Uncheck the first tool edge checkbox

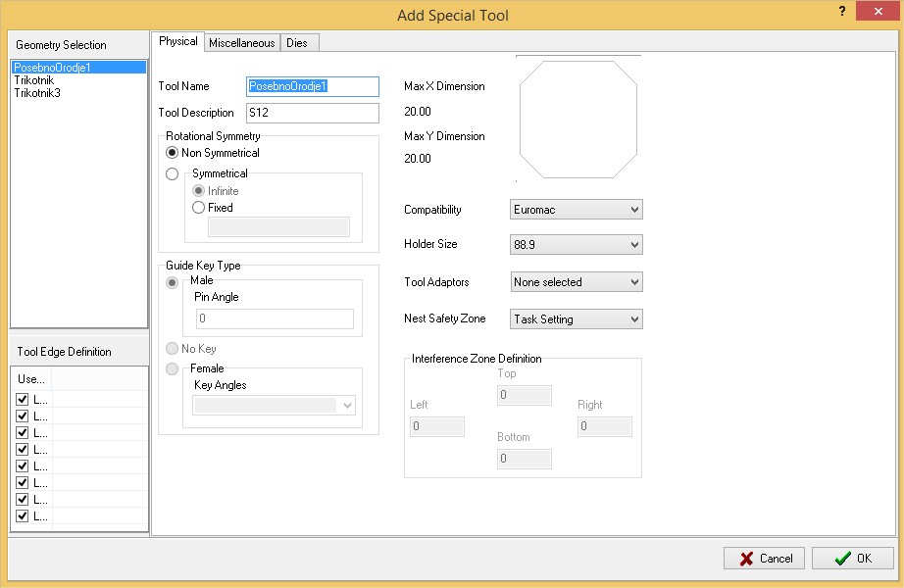(23, 400)
